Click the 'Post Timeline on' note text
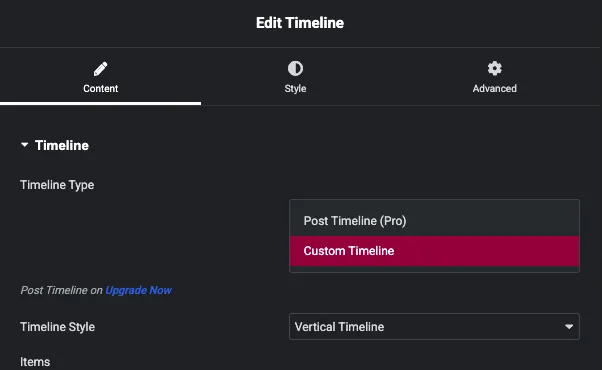Screen dimensions: 602x370 (61, 290)
